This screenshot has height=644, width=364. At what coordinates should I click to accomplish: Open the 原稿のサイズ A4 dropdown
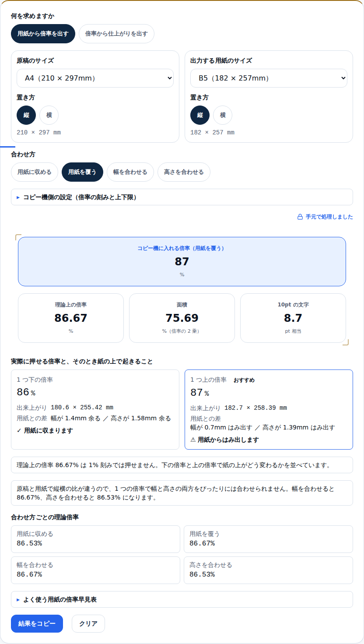(95, 78)
